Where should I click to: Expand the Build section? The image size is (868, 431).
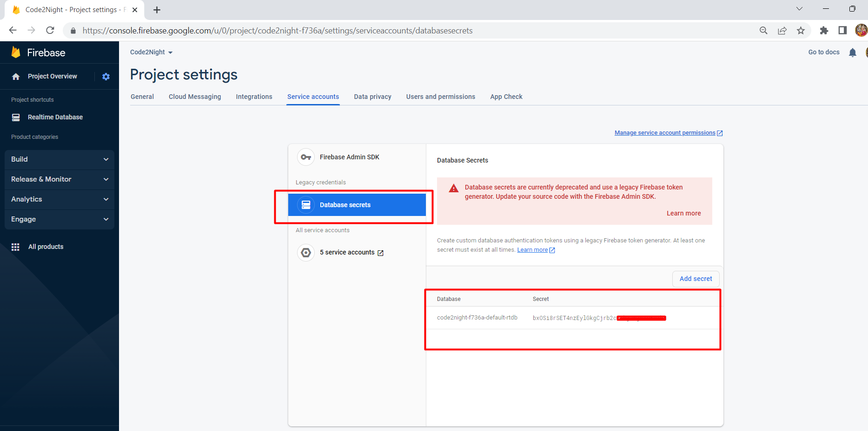60,159
